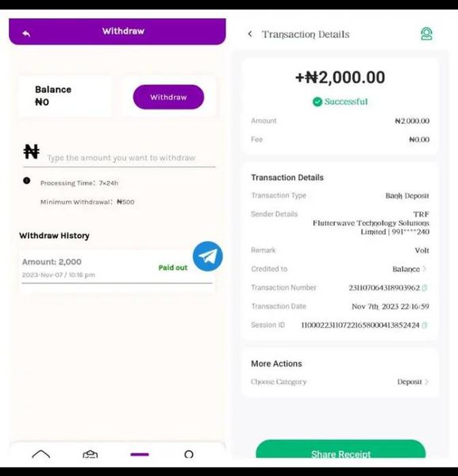458x476 pixels.
Task: Tap the Successful status checkmark
Action: [318, 102]
